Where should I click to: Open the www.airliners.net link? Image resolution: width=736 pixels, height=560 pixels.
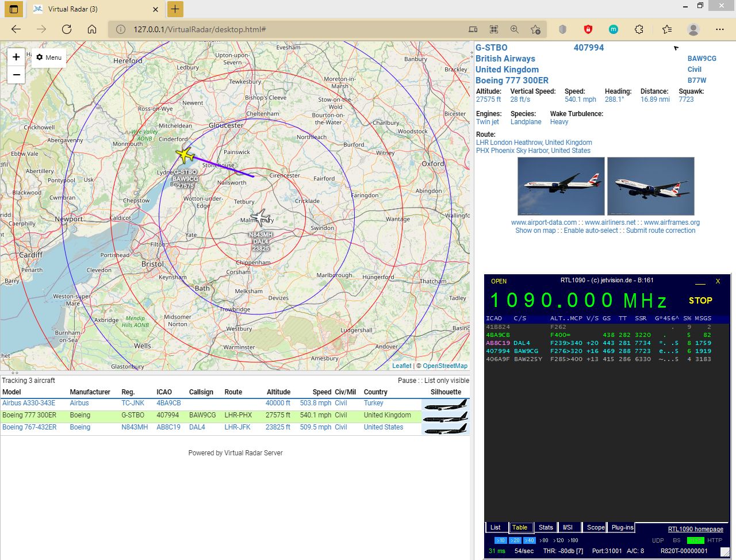pos(610,223)
